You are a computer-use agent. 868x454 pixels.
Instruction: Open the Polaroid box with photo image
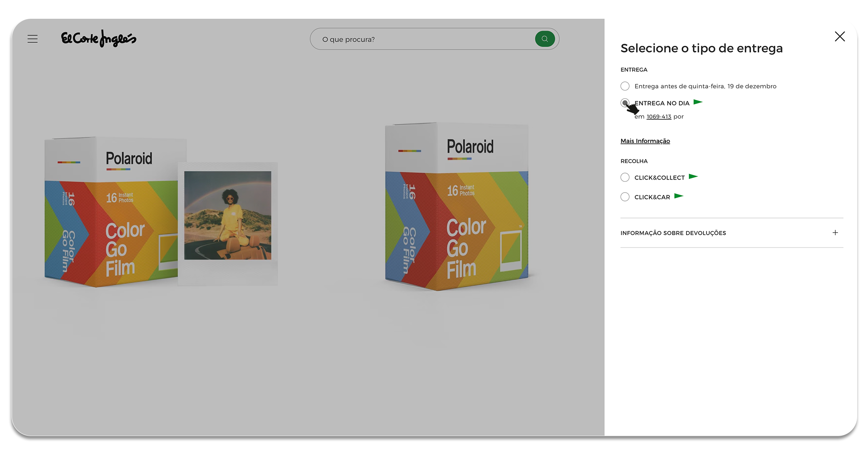(160, 211)
